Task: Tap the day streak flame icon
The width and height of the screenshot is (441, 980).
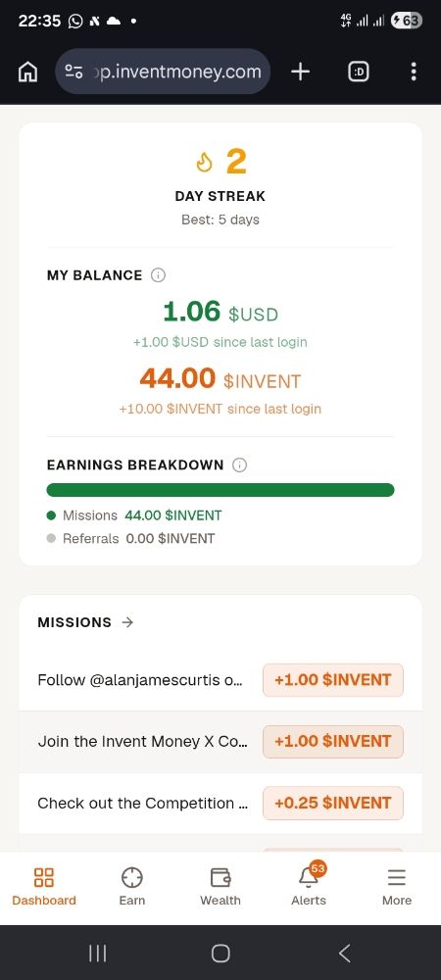Action: point(204,163)
